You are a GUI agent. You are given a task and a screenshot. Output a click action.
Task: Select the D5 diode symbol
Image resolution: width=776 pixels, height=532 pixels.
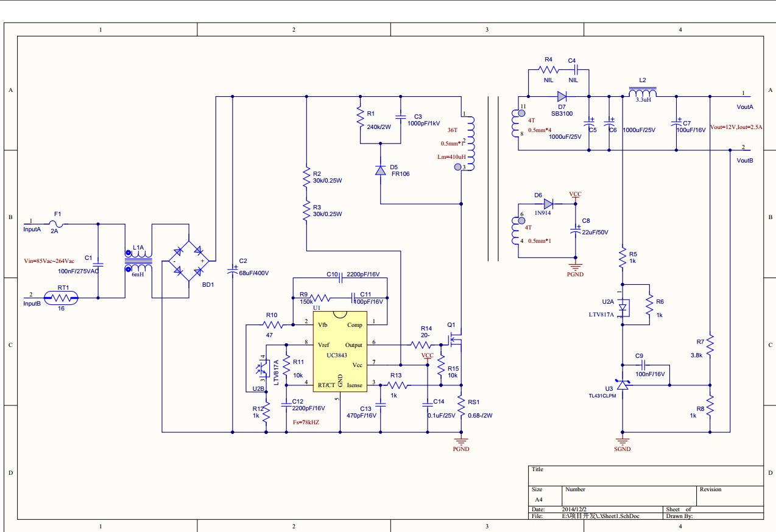(x=381, y=170)
